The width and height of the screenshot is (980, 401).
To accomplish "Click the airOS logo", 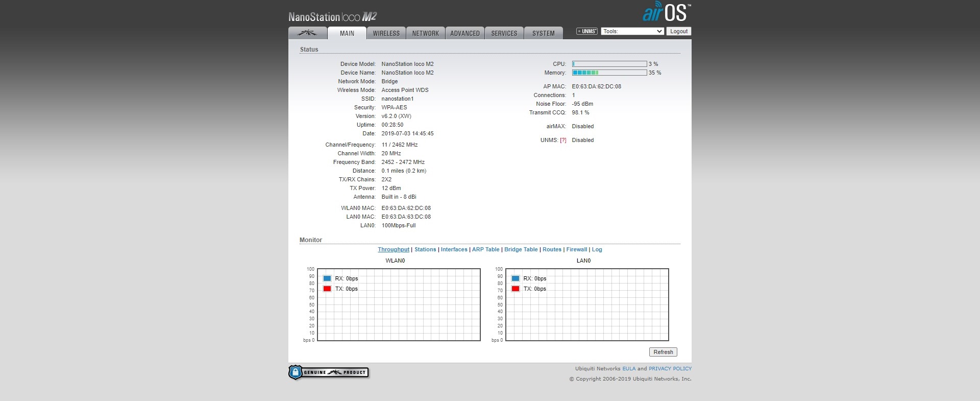I will [x=667, y=12].
